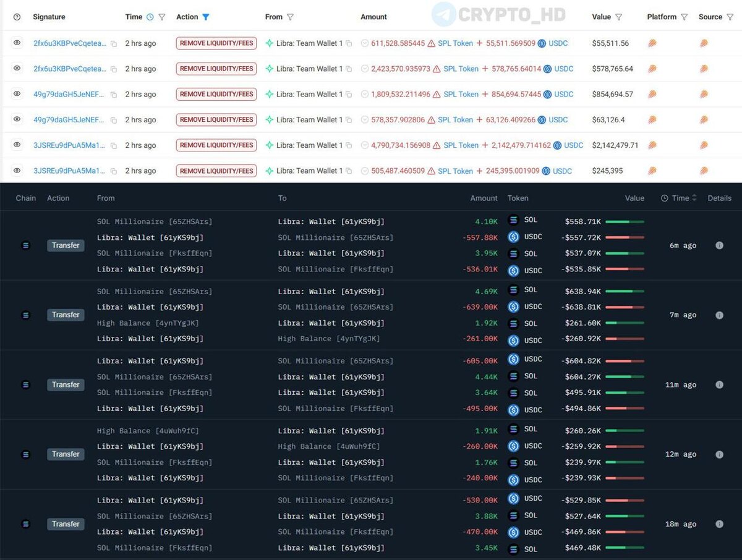The width and height of the screenshot is (742, 560).
Task: Click Transfer tag in the 7m ago group
Action: pyautogui.click(x=66, y=315)
